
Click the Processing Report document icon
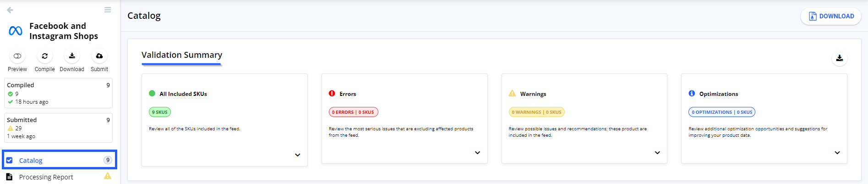coord(9,177)
